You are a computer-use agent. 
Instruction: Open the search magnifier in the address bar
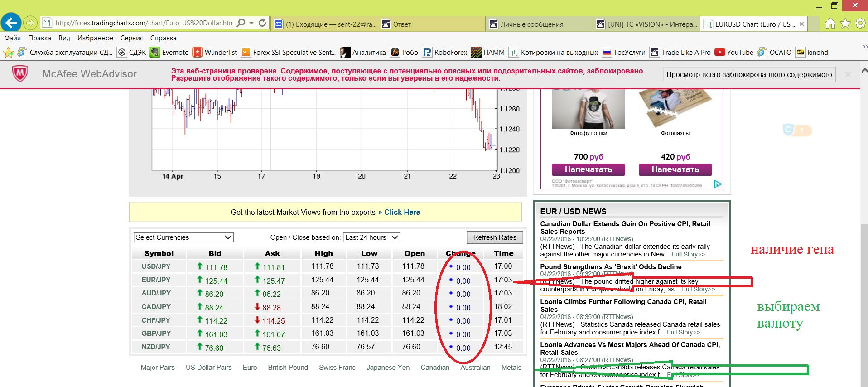pos(241,23)
